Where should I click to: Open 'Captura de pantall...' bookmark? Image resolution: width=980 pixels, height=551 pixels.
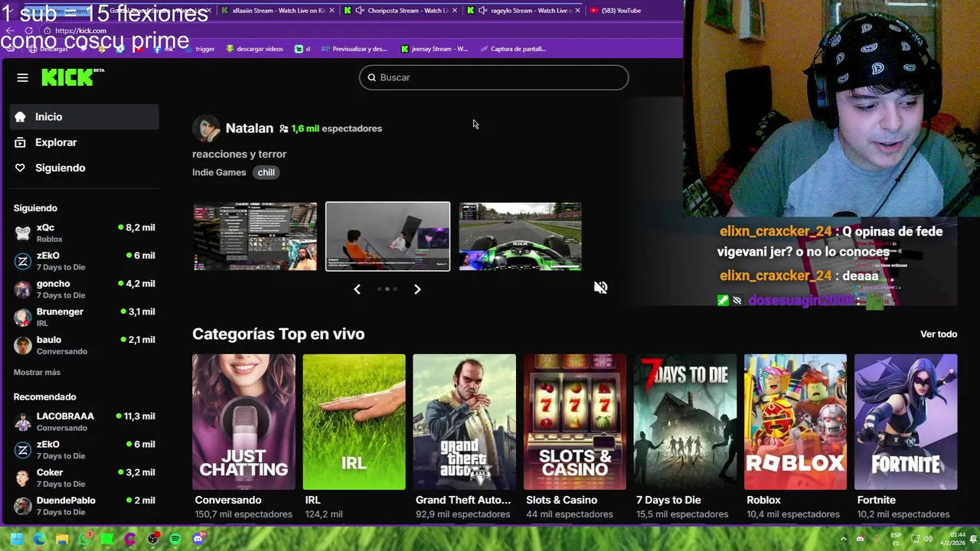tap(513, 49)
